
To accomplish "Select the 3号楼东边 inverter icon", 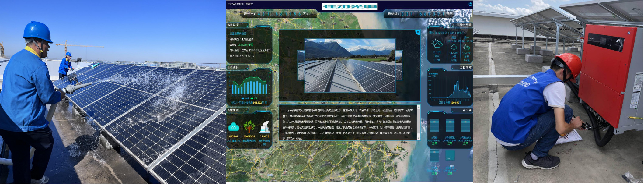I will (x=465, y=125).
